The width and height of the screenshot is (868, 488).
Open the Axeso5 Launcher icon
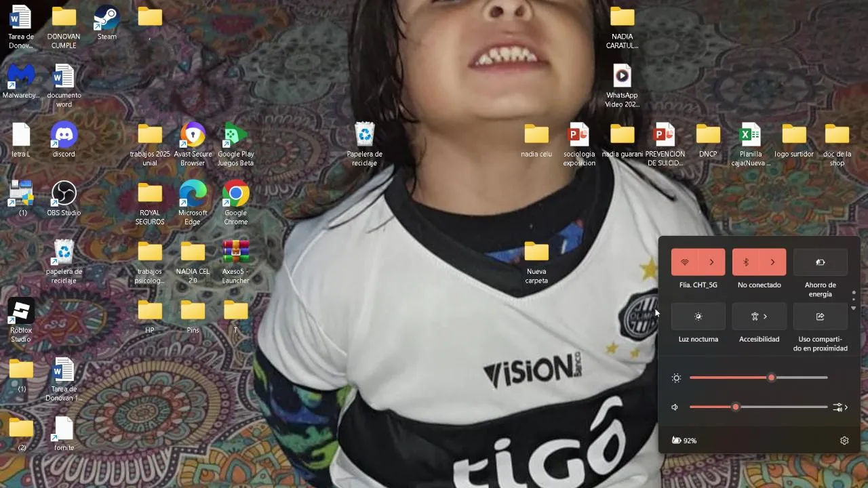pyautogui.click(x=235, y=262)
